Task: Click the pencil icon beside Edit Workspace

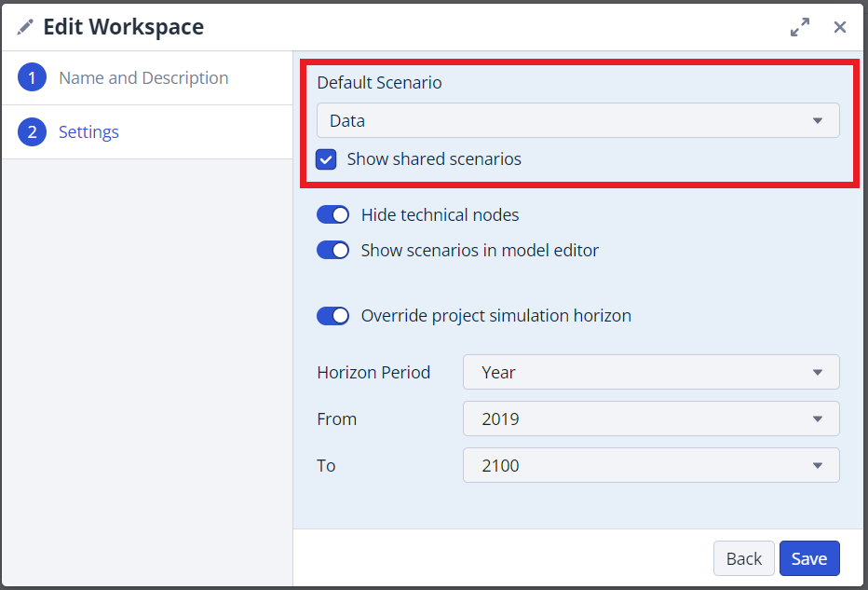Action: pyautogui.click(x=25, y=28)
